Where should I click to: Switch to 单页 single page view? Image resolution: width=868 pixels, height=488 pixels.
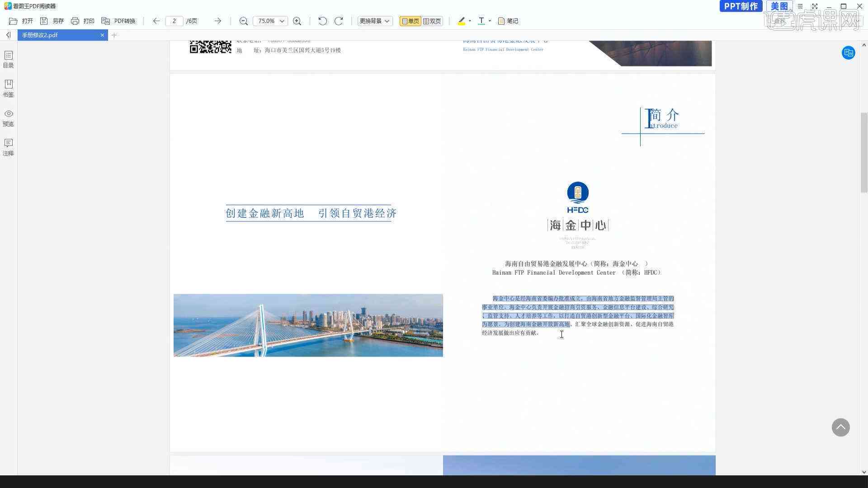tap(410, 21)
